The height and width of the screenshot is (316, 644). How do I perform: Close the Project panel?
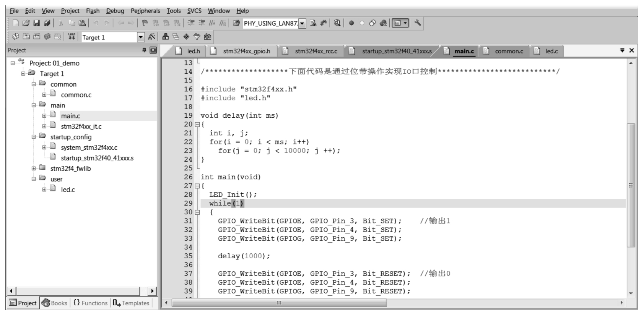[x=153, y=50]
